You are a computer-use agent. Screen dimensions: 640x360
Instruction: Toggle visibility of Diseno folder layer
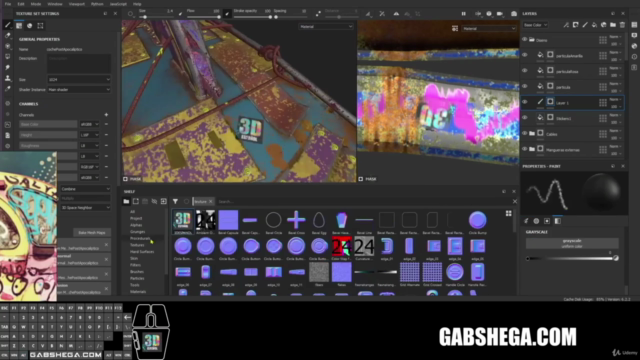[525, 40]
